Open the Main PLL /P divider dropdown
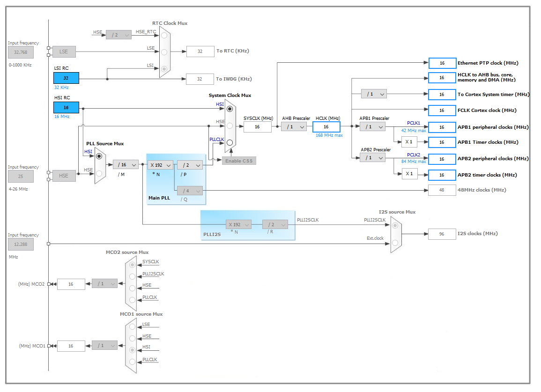The height and width of the screenshot is (392, 541). pos(190,165)
